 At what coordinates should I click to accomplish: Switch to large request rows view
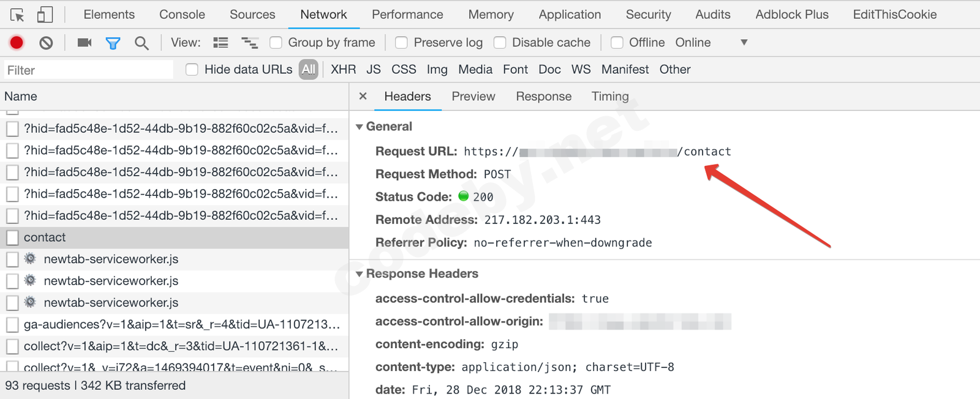click(221, 43)
